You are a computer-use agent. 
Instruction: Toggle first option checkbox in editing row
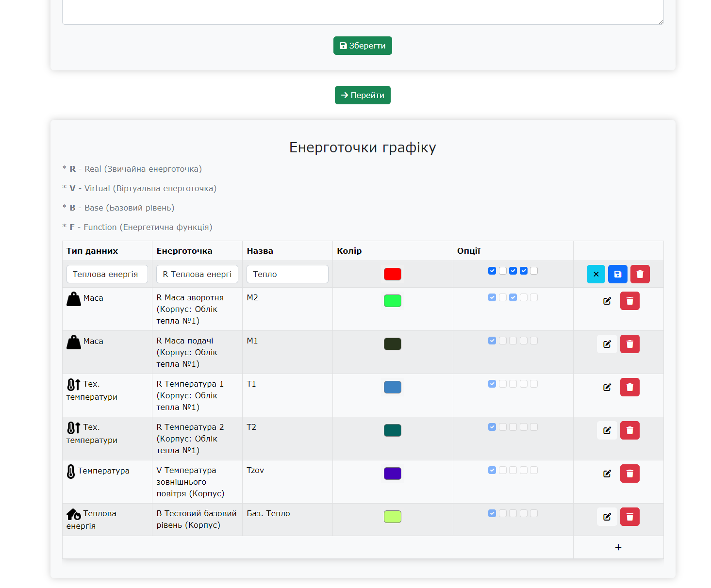tap(492, 271)
